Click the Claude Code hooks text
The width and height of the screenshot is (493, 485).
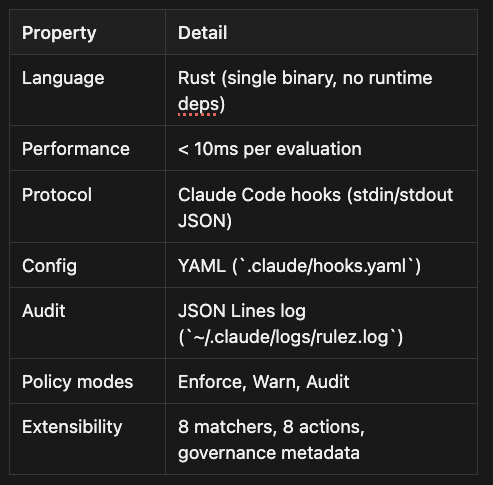[x=259, y=195]
